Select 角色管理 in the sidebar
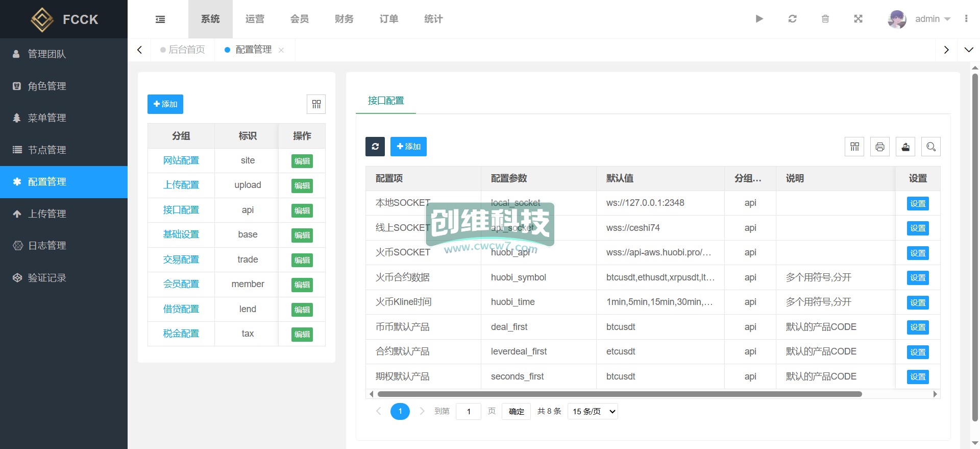 click(47, 86)
